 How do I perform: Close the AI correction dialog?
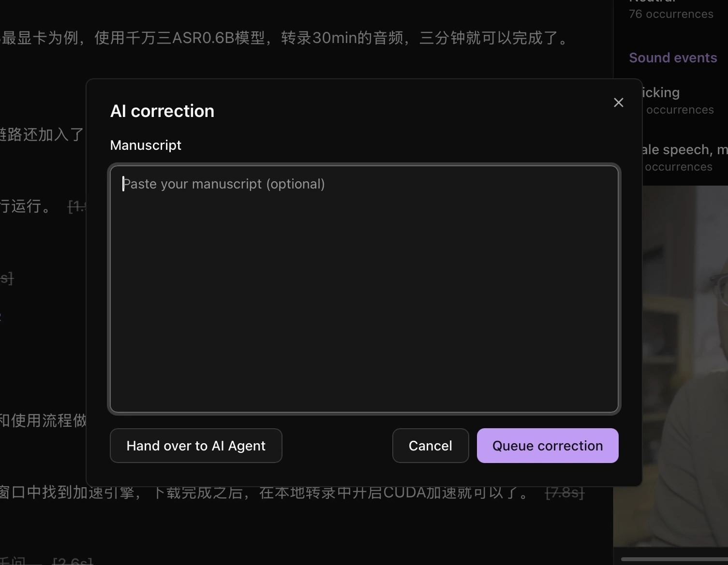(x=618, y=102)
